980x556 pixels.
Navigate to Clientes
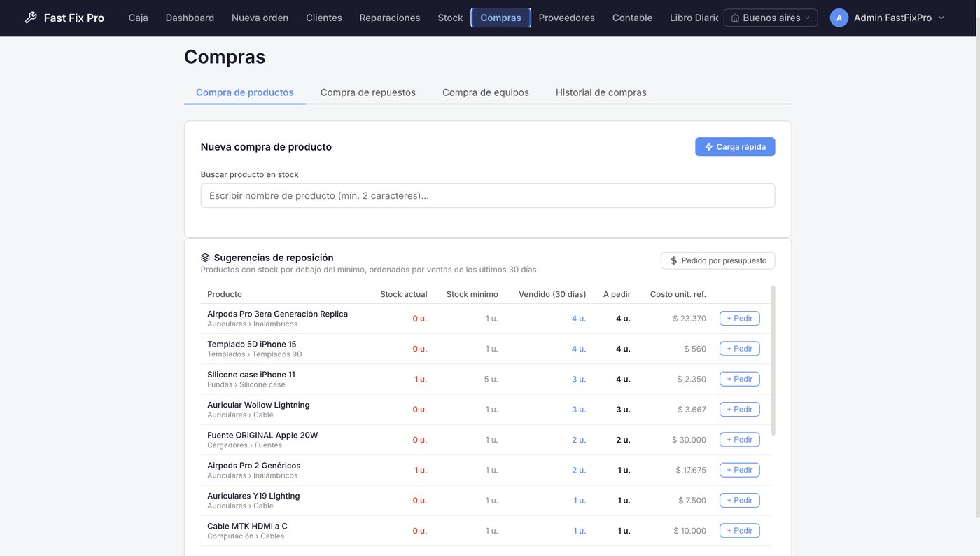324,18
